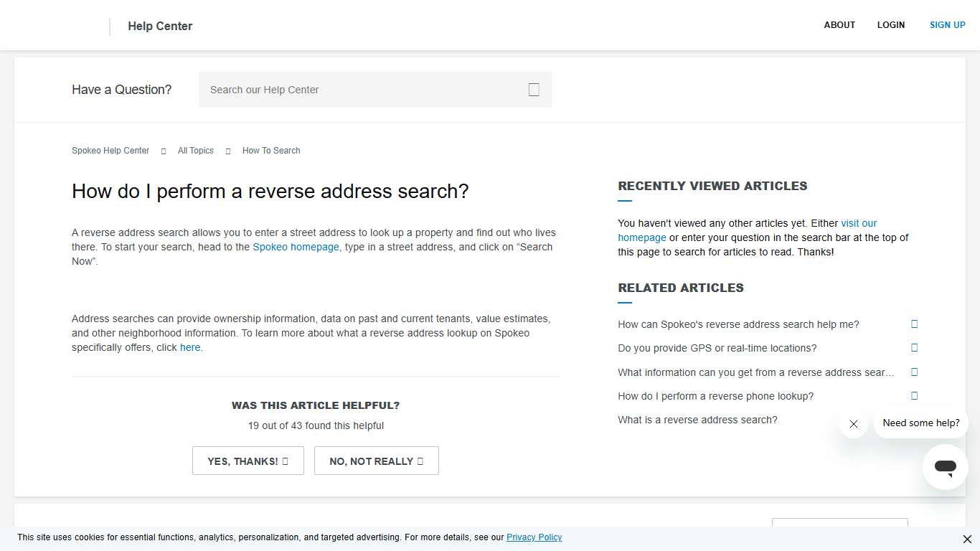Image resolution: width=980 pixels, height=551 pixels.
Task: Click the follow icon next to reverse address information article
Action: point(914,372)
